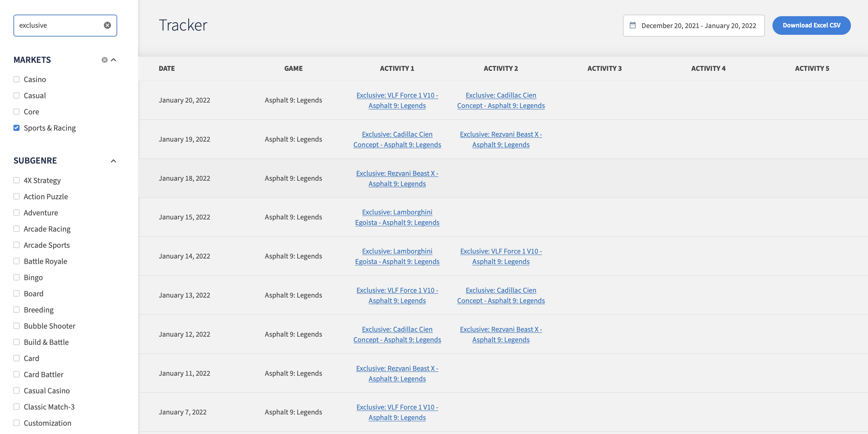Click the GAME column header

[293, 68]
